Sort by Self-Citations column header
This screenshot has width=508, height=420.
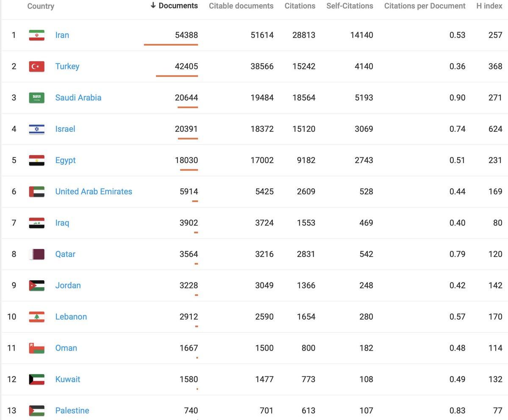pos(350,6)
